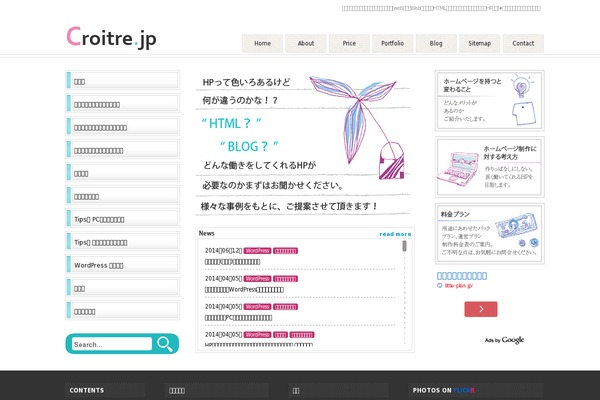
Task: Go to the About page
Action: click(306, 43)
